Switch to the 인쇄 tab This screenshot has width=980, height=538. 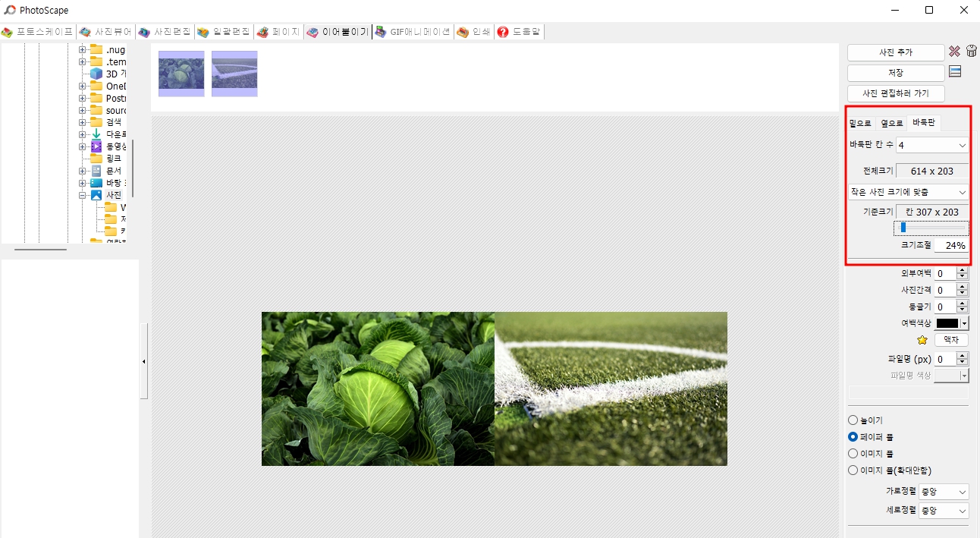pyautogui.click(x=474, y=32)
